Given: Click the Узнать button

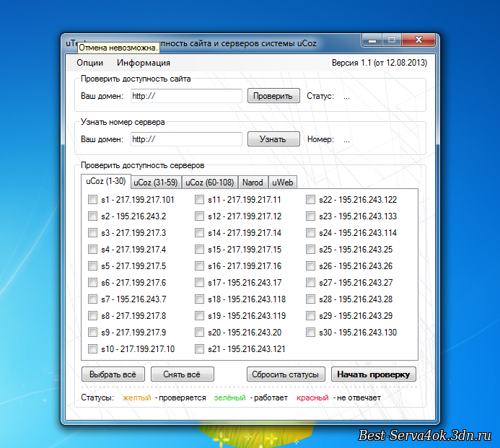Looking at the screenshot, I should [273, 139].
